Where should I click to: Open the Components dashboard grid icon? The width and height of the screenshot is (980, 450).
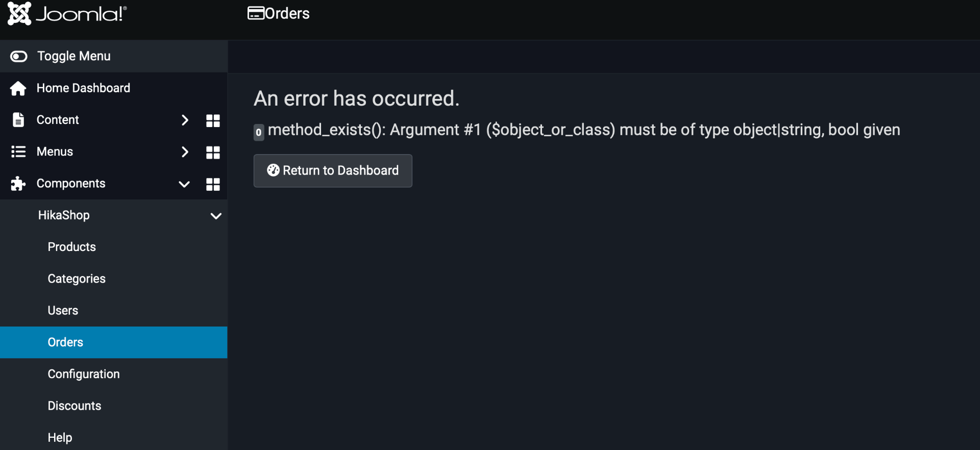pos(213,184)
